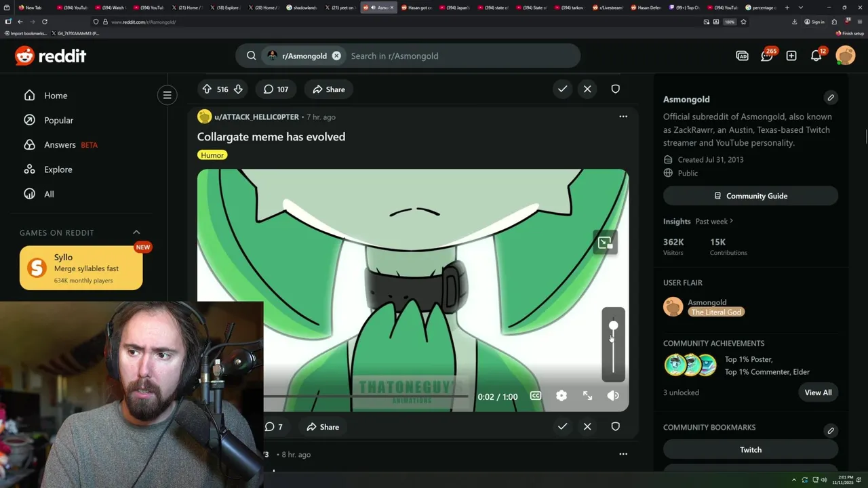Approve the Collargate post with checkmark
868x488 pixels.
(x=562, y=426)
